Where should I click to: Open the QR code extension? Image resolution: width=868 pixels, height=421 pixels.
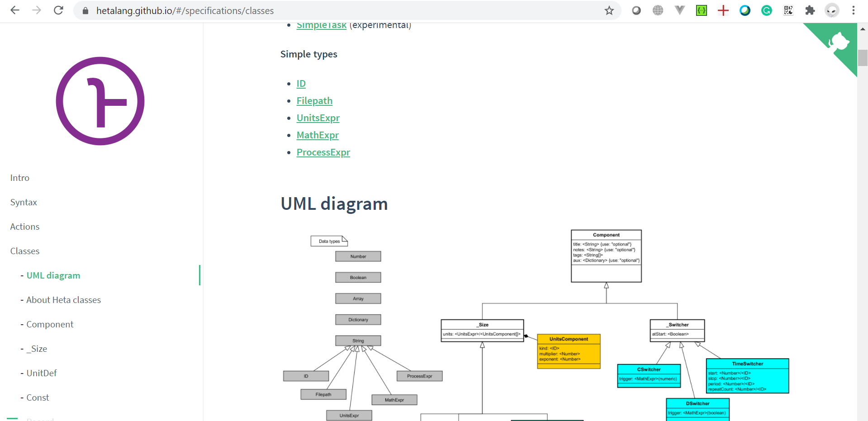point(788,10)
